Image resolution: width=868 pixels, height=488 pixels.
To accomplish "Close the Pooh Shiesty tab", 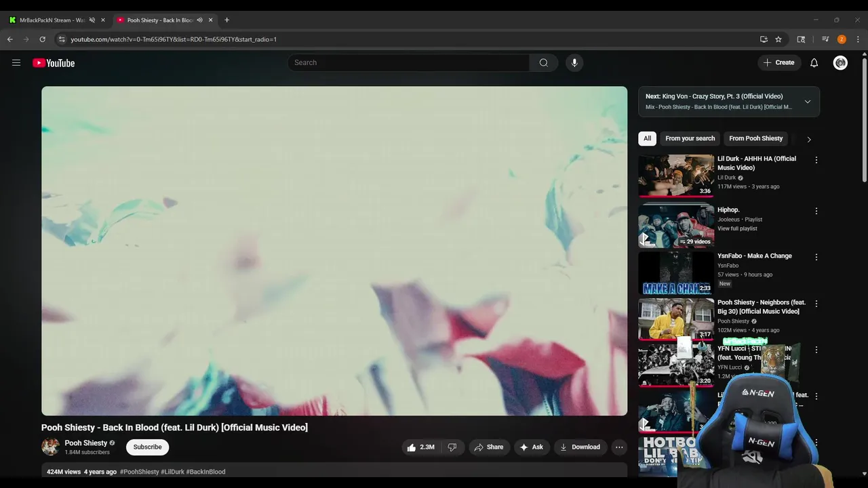I will [x=210, y=20].
